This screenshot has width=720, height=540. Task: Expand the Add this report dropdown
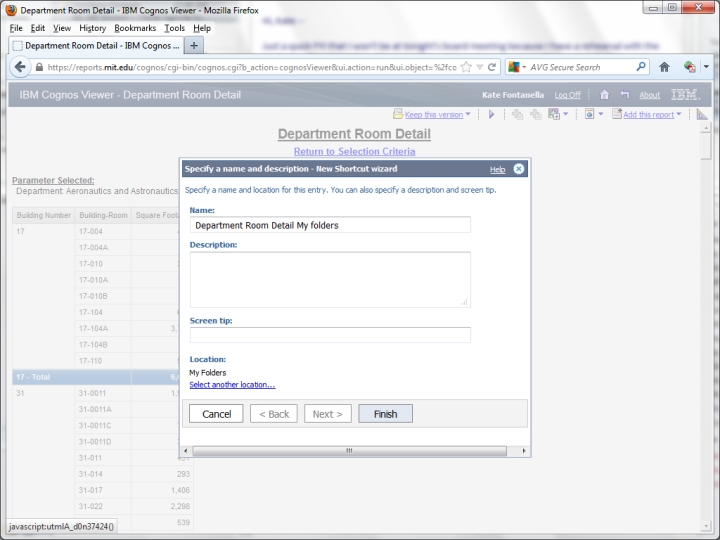click(679, 115)
